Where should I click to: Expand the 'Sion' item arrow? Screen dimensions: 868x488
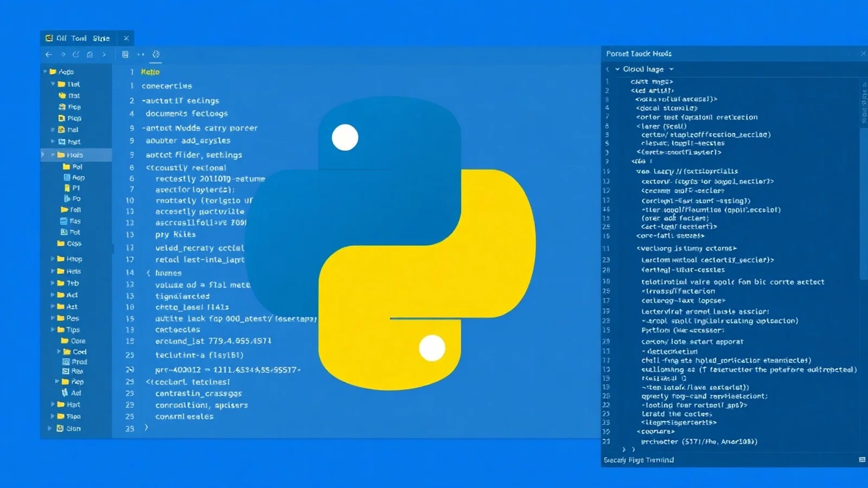pos(49,428)
